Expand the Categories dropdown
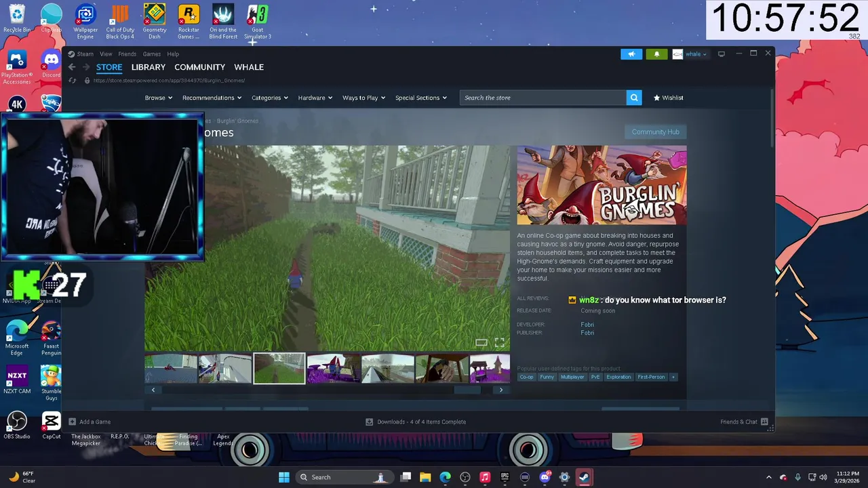This screenshot has height=488, width=868. click(270, 98)
